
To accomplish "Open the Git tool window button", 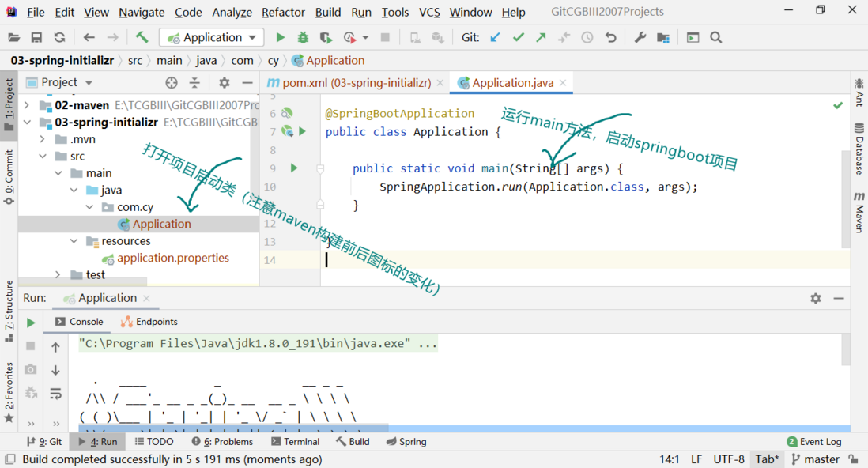I will (x=44, y=442).
